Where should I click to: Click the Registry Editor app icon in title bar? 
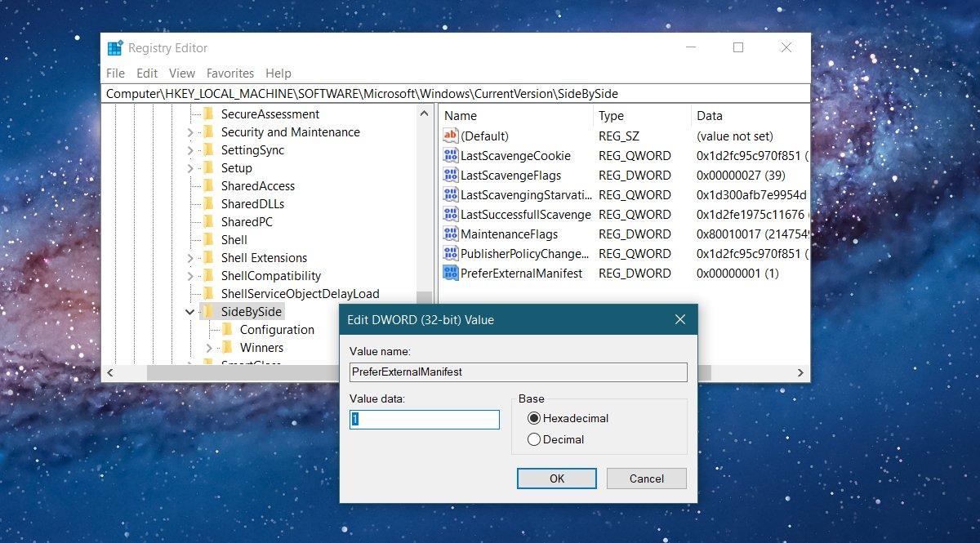pyautogui.click(x=115, y=48)
